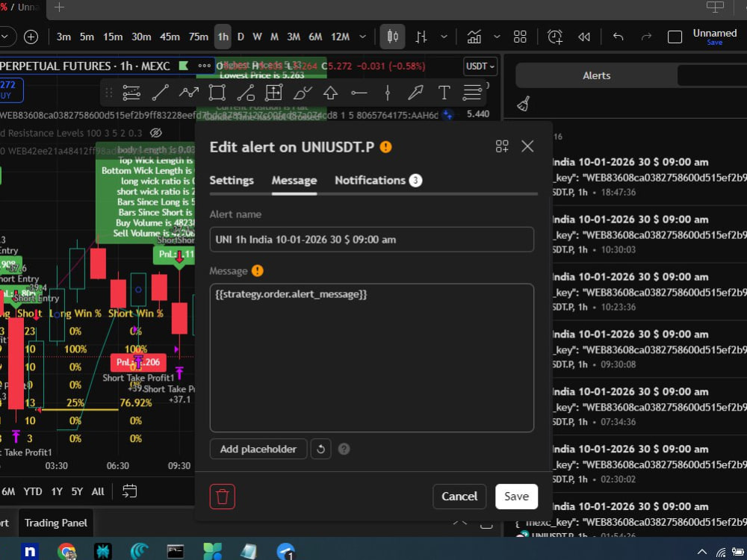Switch to the Settings tab
The width and height of the screenshot is (747, 560).
coord(232,181)
